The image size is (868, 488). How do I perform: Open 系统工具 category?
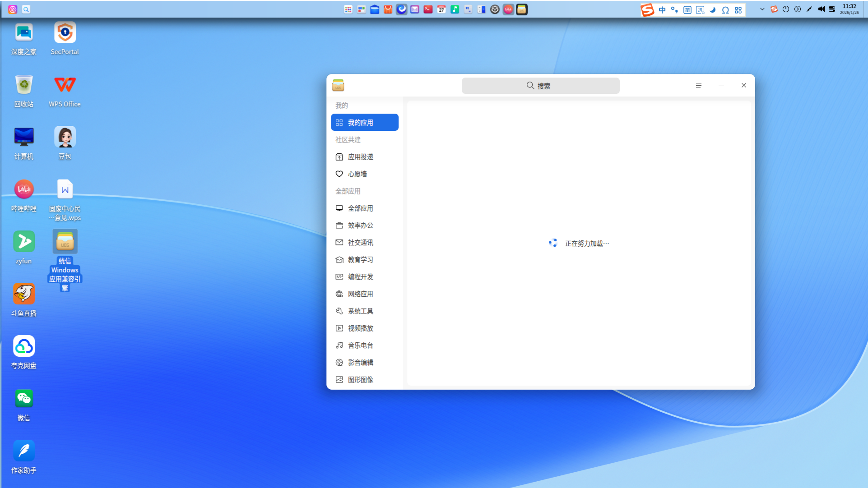(x=360, y=311)
